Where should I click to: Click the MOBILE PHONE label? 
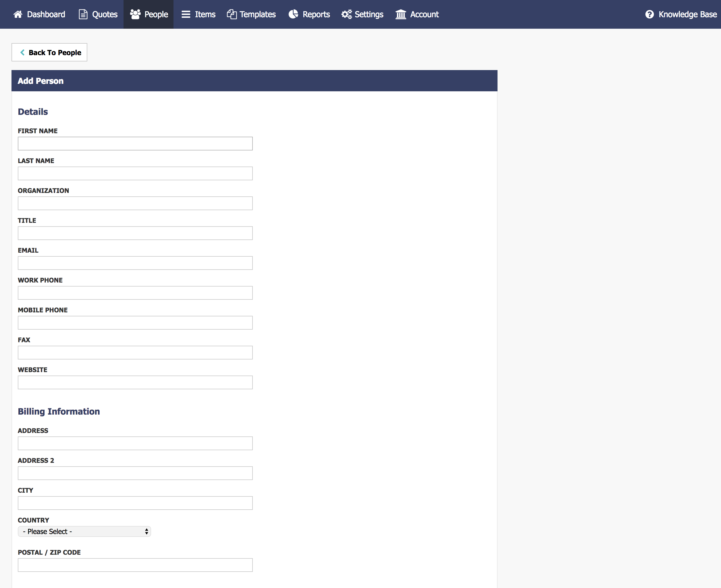[43, 310]
